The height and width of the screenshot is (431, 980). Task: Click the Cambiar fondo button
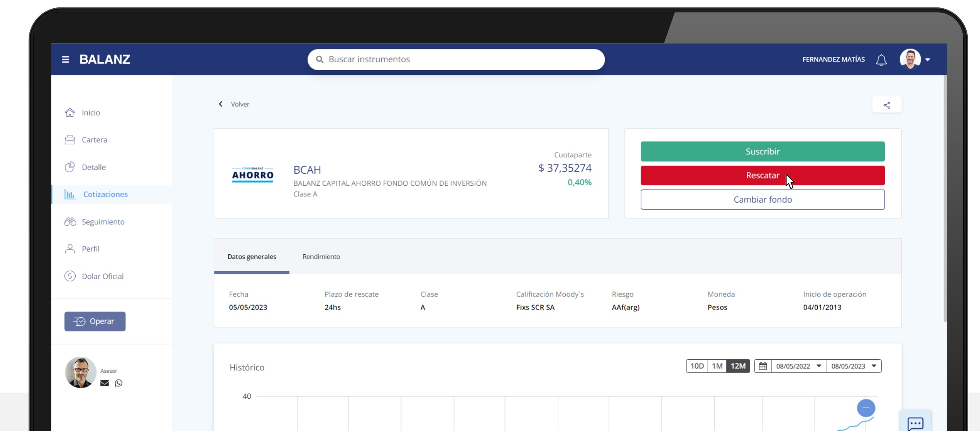point(762,200)
